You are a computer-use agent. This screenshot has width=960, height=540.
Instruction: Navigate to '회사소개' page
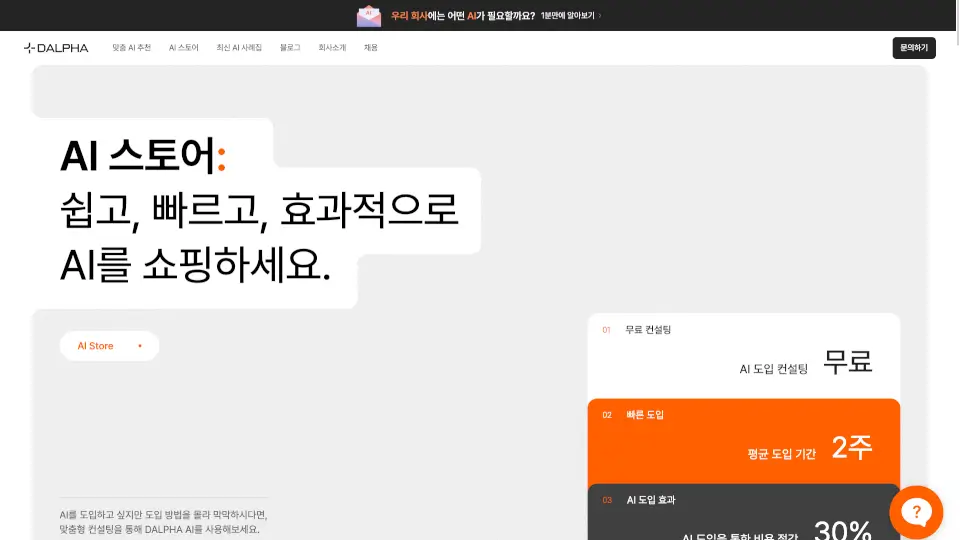(331, 48)
